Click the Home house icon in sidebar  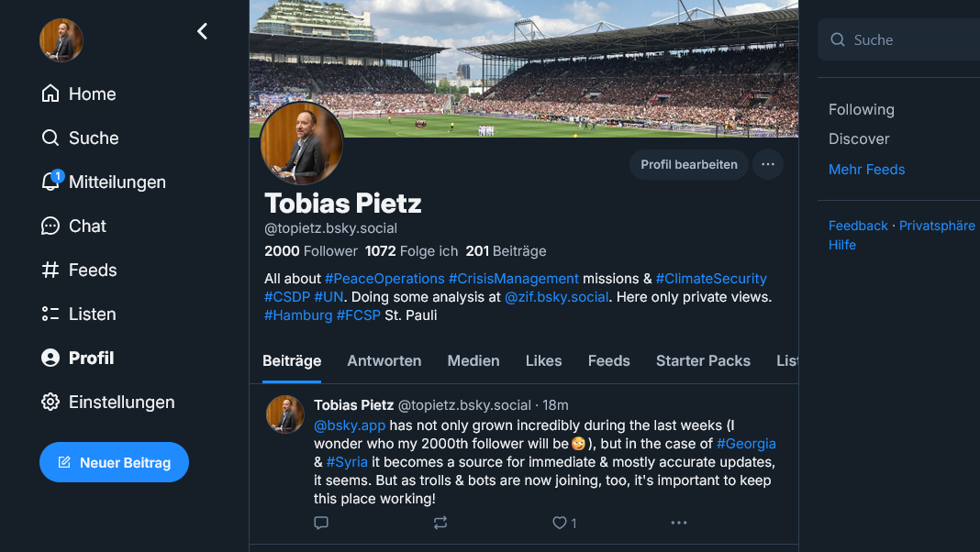click(50, 94)
